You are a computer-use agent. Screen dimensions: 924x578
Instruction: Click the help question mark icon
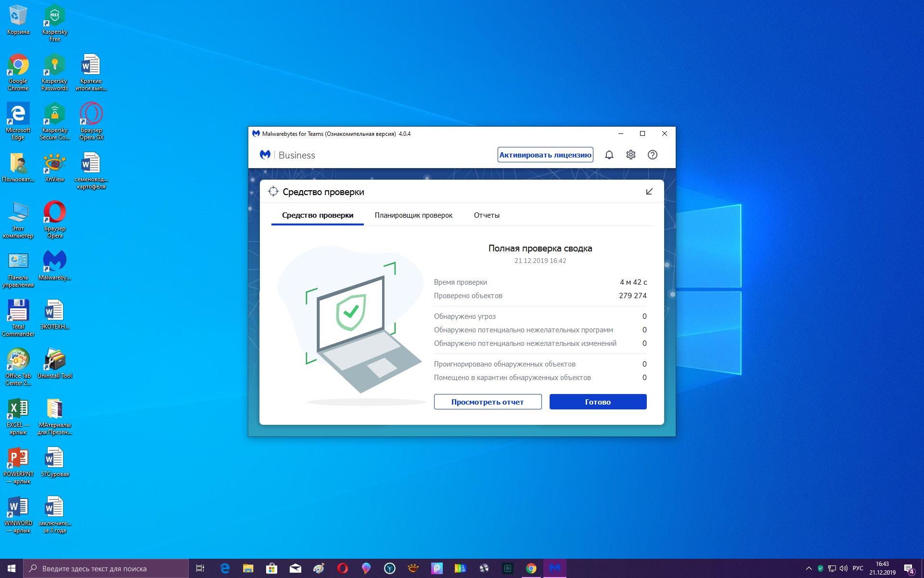click(x=652, y=155)
